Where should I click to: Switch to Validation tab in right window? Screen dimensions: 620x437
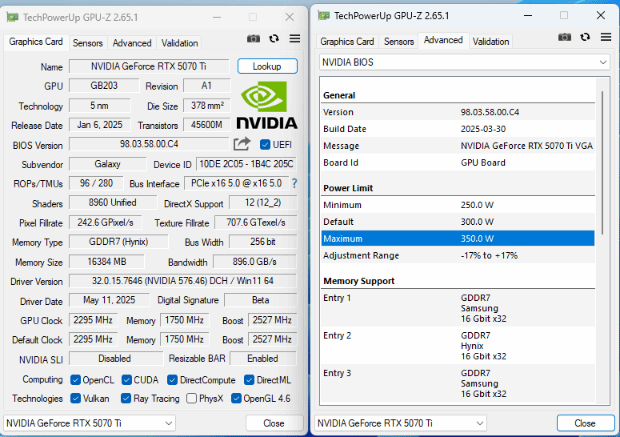click(x=491, y=42)
